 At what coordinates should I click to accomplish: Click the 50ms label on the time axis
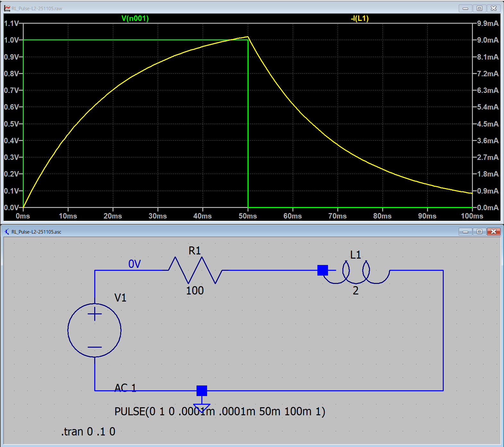[x=248, y=216]
